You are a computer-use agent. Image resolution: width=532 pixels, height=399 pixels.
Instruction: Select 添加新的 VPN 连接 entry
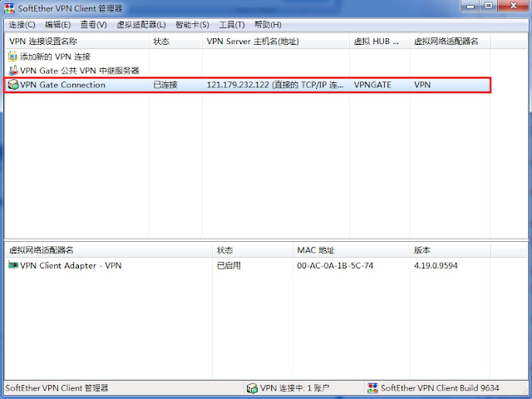(x=56, y=57)
